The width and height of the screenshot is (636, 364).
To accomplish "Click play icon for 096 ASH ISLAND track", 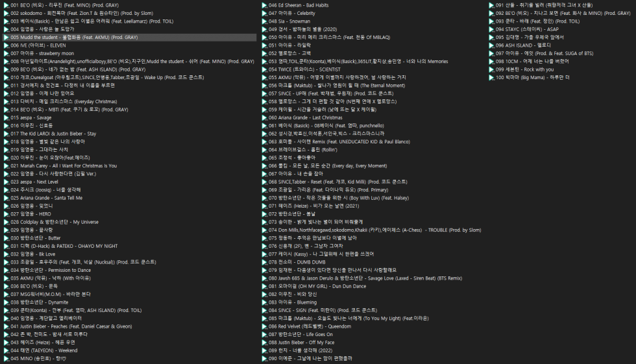I will pyautogui.click(x=492, y=45).
